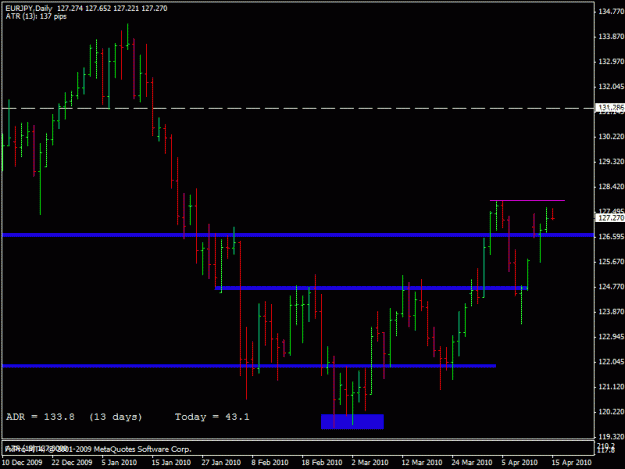Select the "Today = 43.1" label
Image resolution: width=625 pixels, height=469 pixels.
coord(212,417)
